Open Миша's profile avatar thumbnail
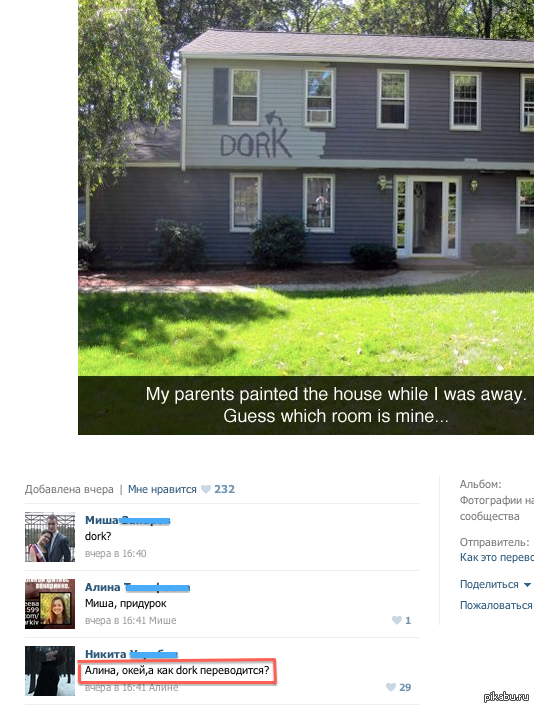The width and height of the screenshot is (534, 708). coord(50,537)
